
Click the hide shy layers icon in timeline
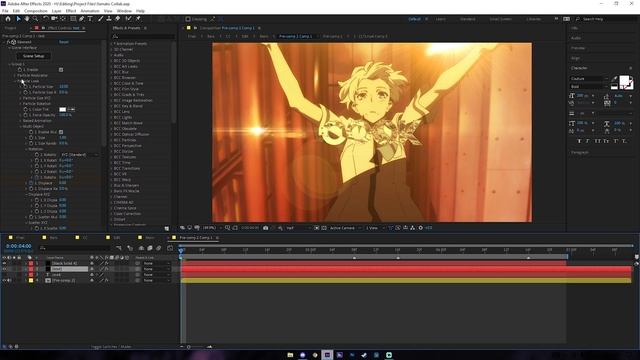141,248
